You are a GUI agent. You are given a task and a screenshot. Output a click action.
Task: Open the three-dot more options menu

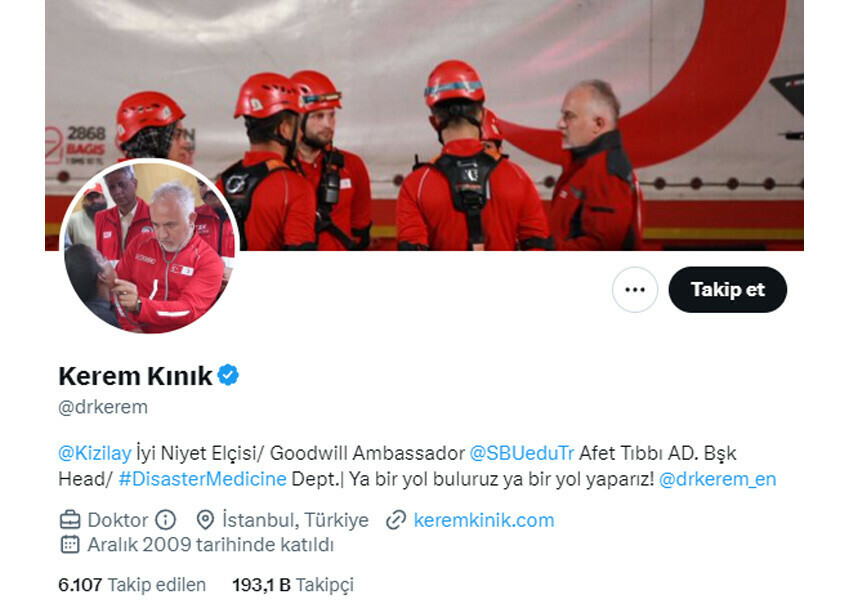point(635,289)
